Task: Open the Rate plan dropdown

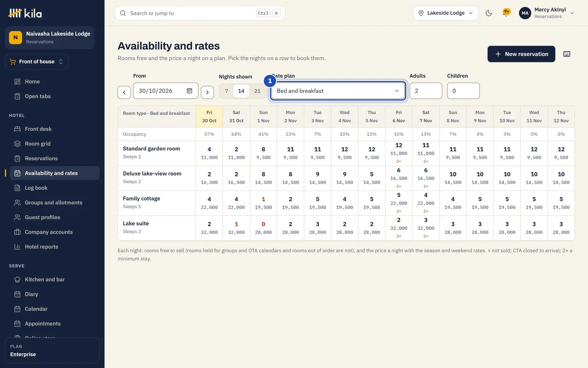Action: (338, 91)
